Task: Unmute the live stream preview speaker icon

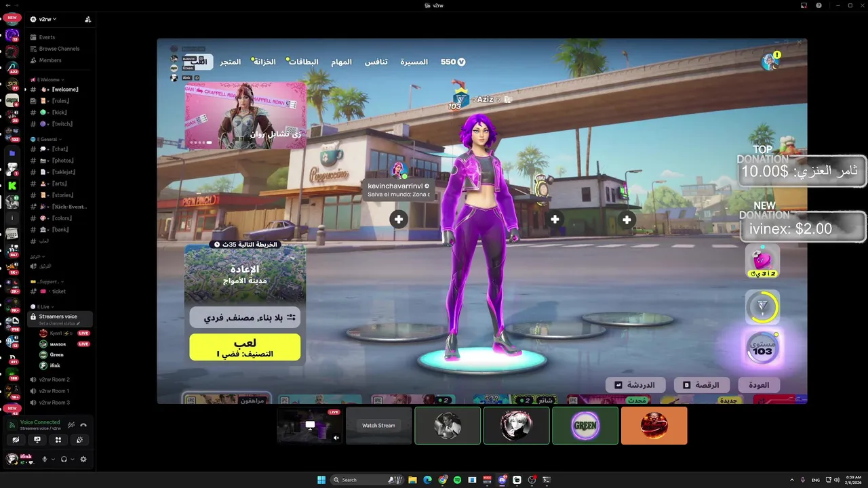Action: pyautogui.click(x=336, y=438)
